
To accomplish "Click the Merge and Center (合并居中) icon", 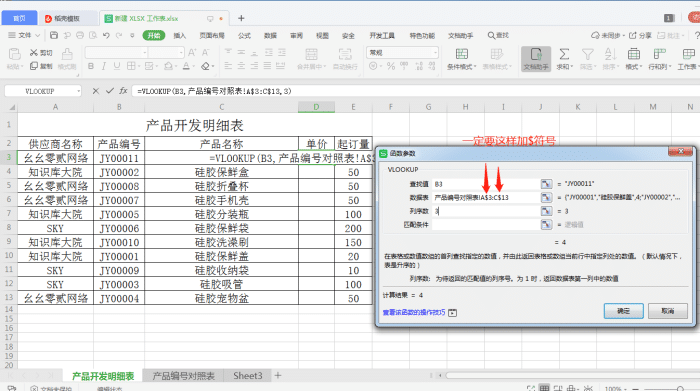I will pos(312,54).
